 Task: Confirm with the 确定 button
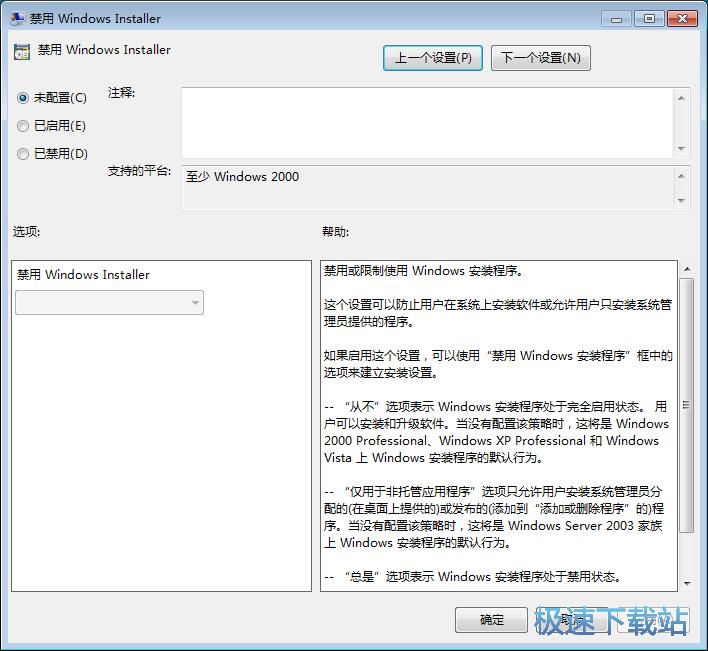(491, 620)
